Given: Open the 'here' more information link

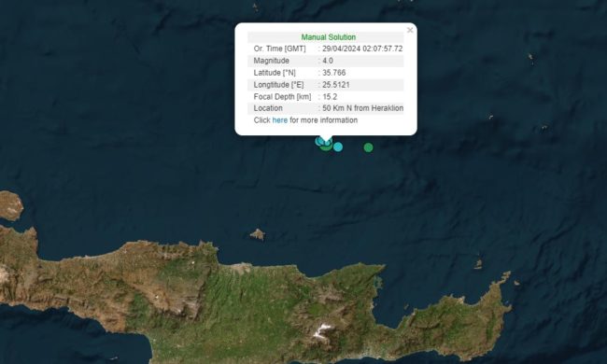Looking at the screenshot, I should click(280, 120).
